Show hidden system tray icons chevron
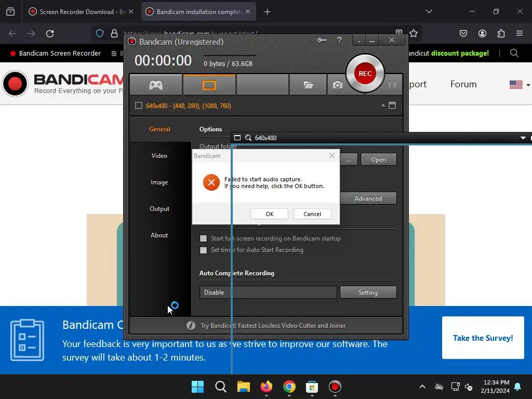This screenshot has height=399, width=532. coord(422,387)
